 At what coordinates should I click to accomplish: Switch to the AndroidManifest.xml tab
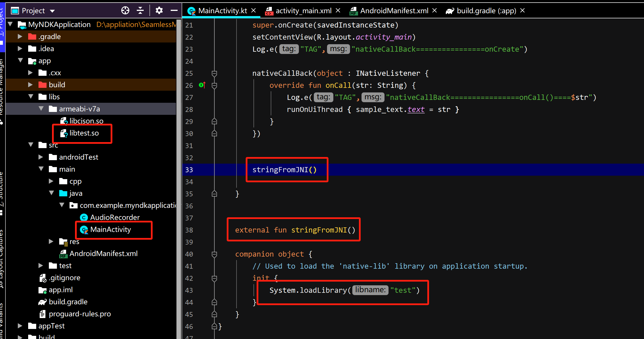tap(394, 11)
